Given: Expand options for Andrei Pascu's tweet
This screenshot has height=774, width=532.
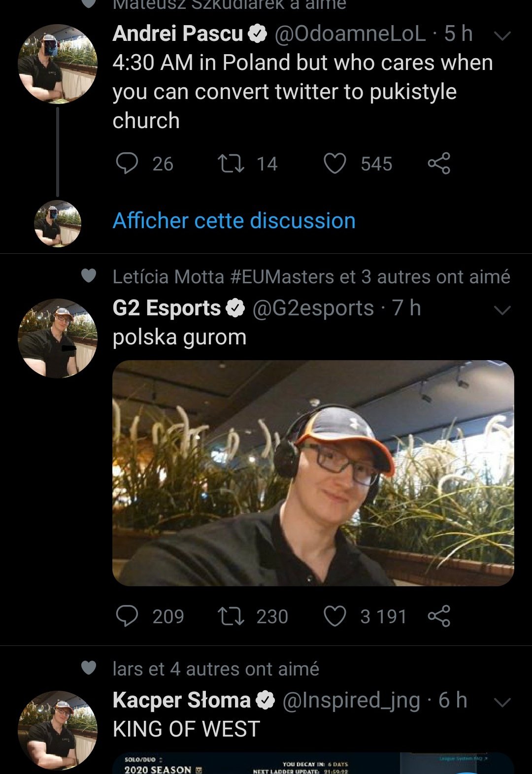Looking at the screenshot, I should 502,35.
